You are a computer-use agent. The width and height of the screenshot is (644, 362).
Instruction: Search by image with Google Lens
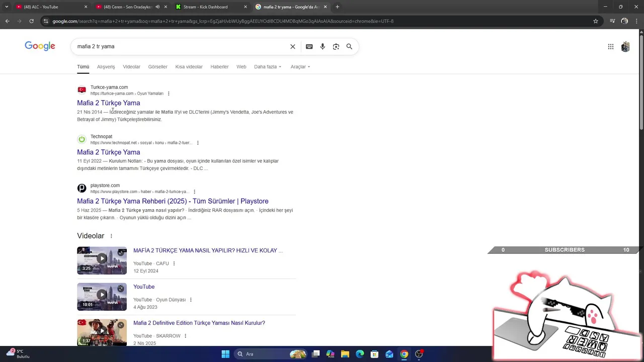336,46
